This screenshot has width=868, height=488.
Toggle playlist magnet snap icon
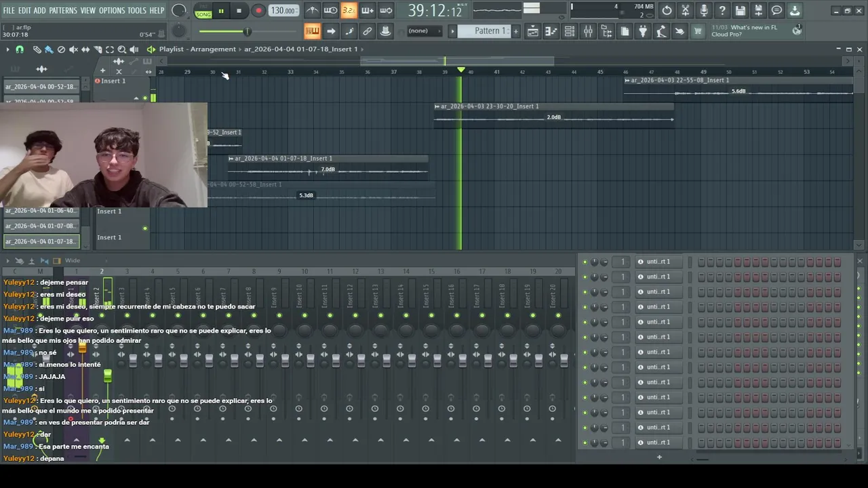tap(20, 49)
